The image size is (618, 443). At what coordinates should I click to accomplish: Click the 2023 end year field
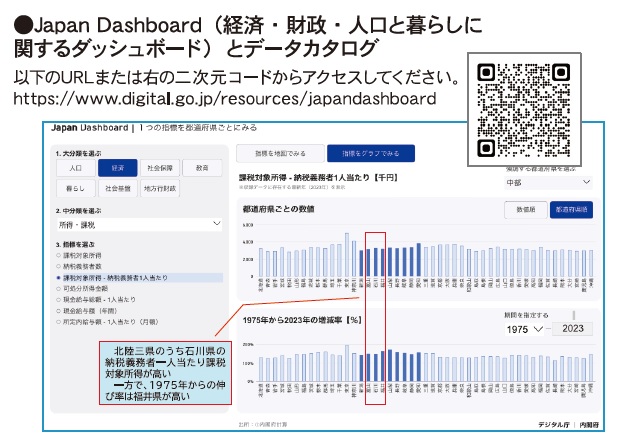tap(573, 329)
